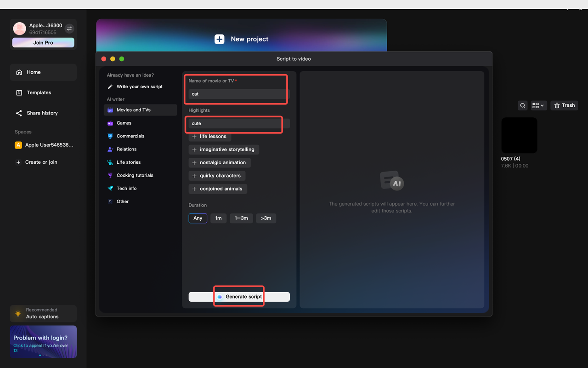Screen dimensions: 588x368
Task: Open the Life stories category
Action: pyautogui.click(x=129, y=162)
